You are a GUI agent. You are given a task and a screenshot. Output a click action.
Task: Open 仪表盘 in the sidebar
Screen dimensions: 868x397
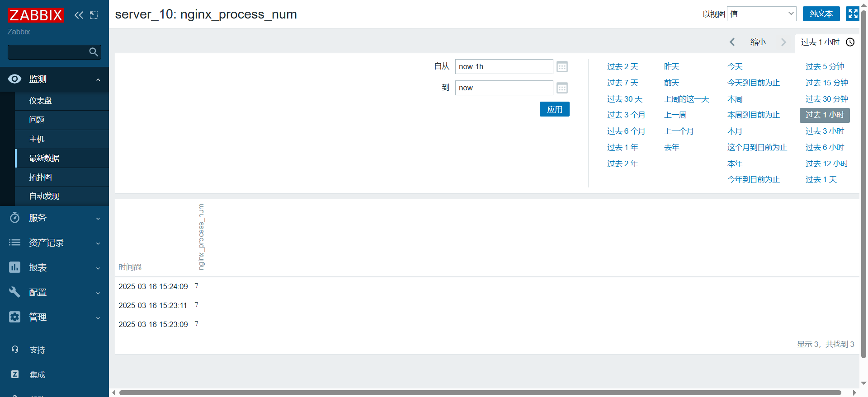click(41, 101)
